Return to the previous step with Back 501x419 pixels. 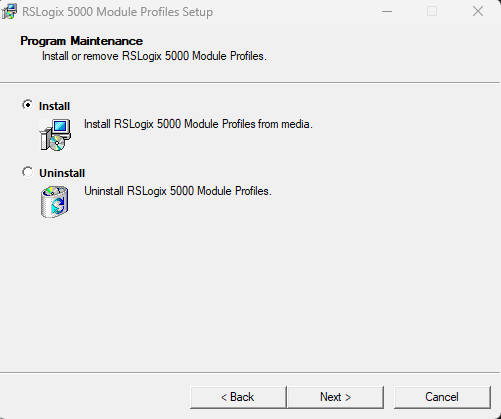tap(238, 397)
